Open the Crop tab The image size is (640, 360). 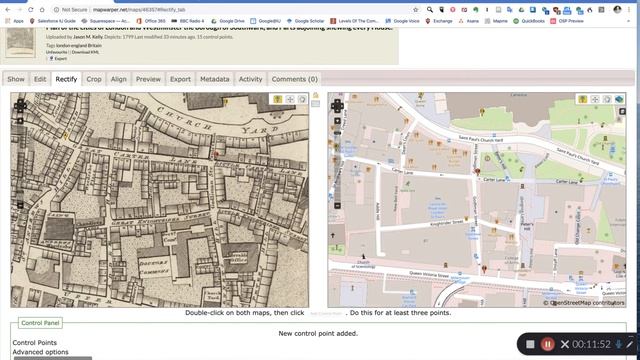point(94,79)
